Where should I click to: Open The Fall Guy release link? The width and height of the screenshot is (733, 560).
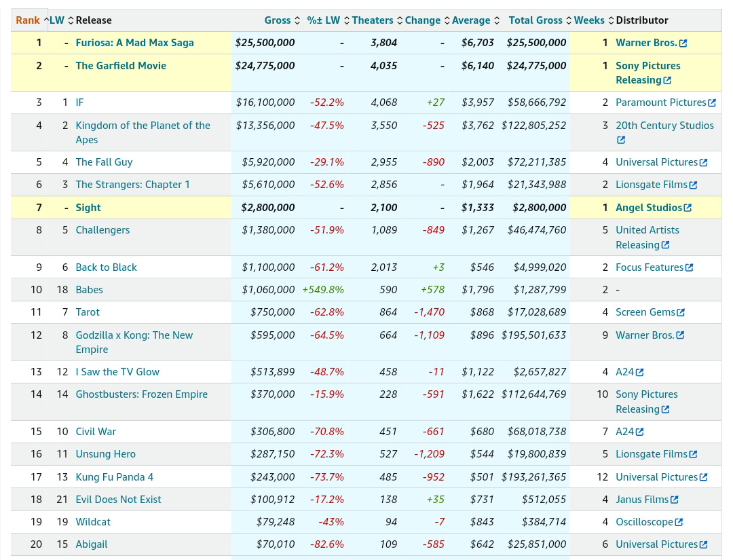(105, 162)
